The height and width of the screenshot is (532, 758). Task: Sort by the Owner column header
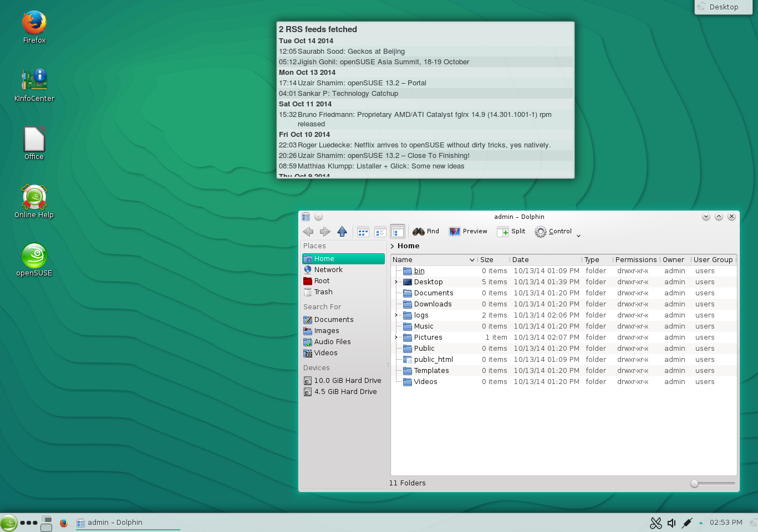click(x=675, y=260)
